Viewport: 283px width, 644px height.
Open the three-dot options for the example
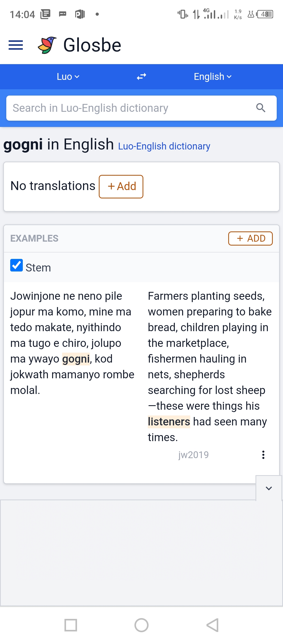click(x=263, y=455)
